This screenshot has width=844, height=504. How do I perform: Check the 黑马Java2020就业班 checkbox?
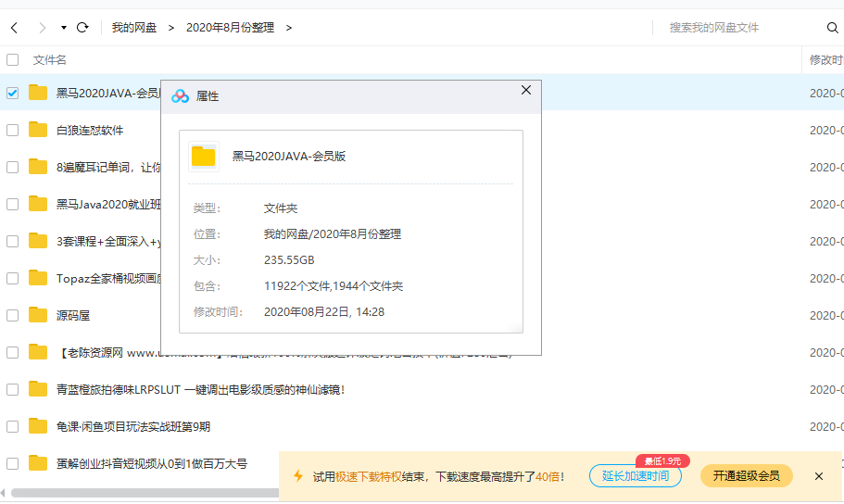tap(12, 205)
